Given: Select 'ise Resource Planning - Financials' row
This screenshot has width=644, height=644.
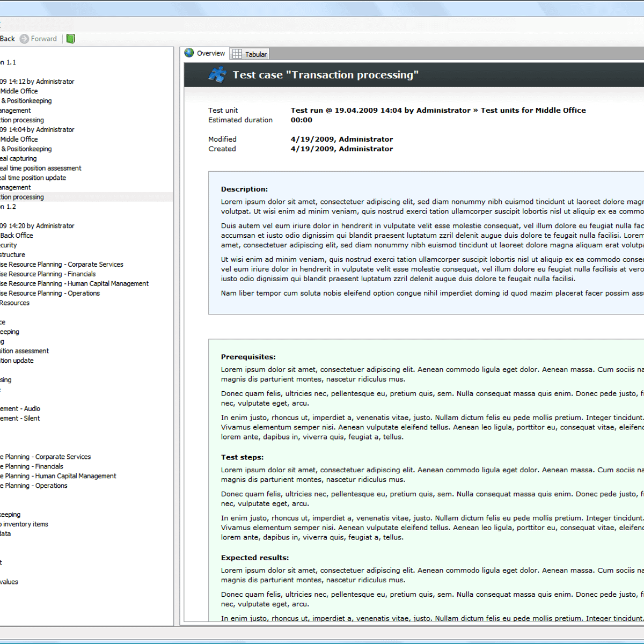Looking at the screenshot, I should 48,274.
